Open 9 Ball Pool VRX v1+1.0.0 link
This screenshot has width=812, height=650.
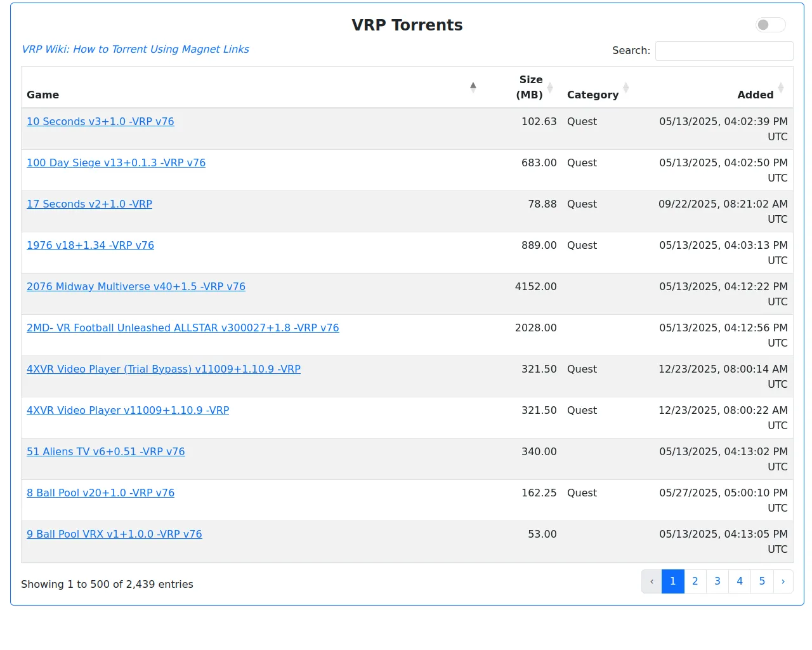coord(114,534)
